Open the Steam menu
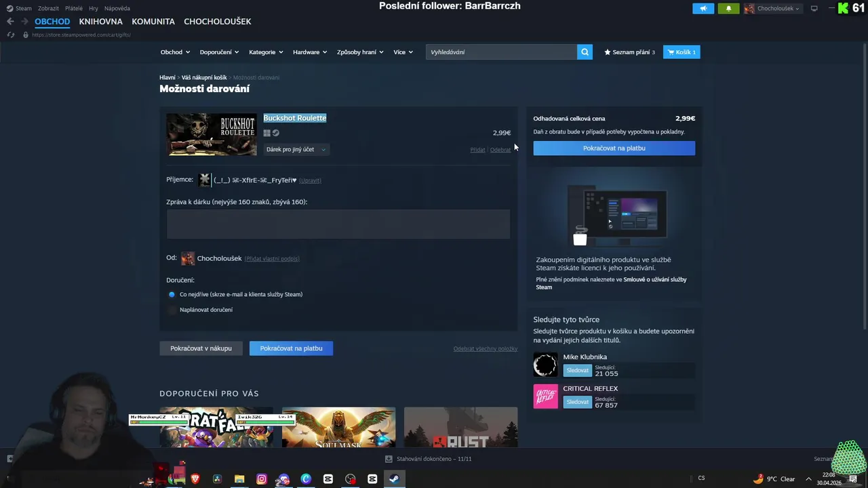The image size is (868, 488). point(19,8)
